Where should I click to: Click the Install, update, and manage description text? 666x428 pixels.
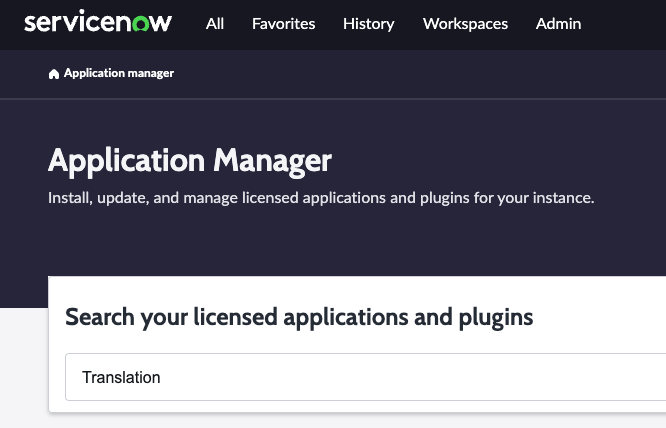pyautogui.click(x=321, y=198)
